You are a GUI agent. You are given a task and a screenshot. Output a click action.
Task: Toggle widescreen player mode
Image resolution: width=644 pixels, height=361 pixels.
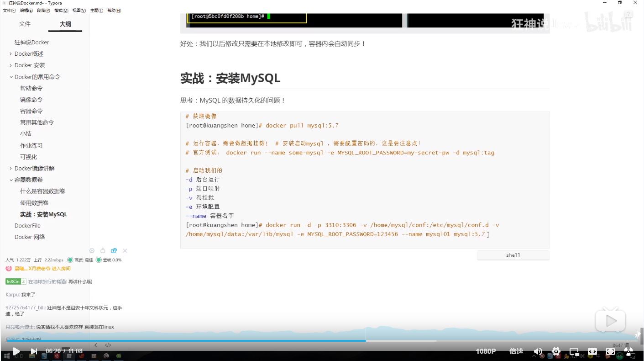pos(592,351)
